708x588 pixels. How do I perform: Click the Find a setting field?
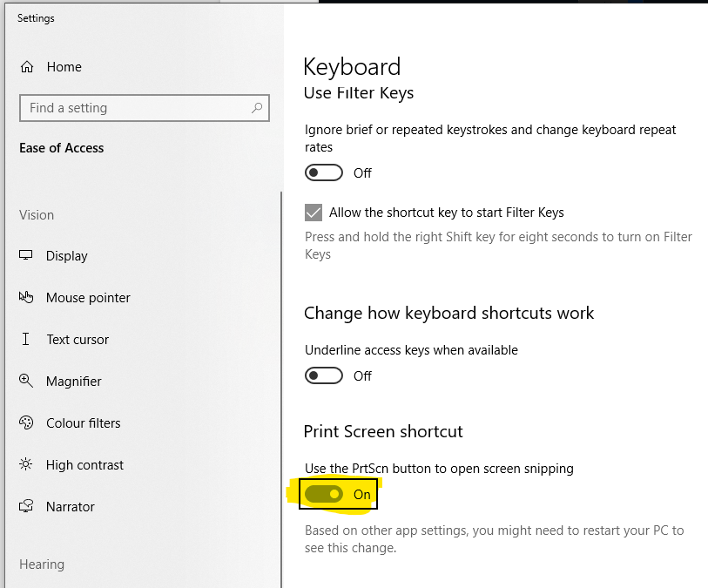(x=135, y=108)
